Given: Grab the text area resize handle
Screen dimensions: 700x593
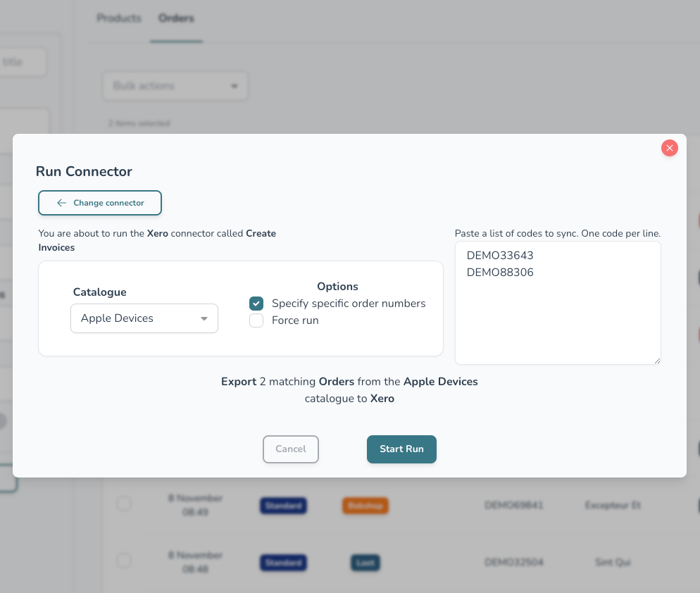Looking at the screenshot, I should [657, 361].
